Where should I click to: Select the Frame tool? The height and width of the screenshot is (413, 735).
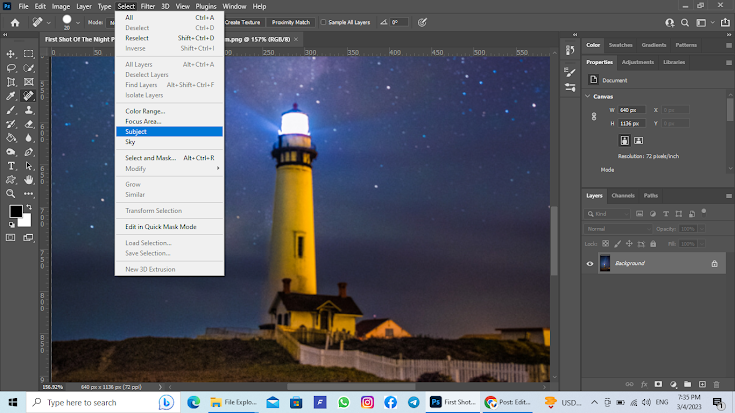click(29, 82)
